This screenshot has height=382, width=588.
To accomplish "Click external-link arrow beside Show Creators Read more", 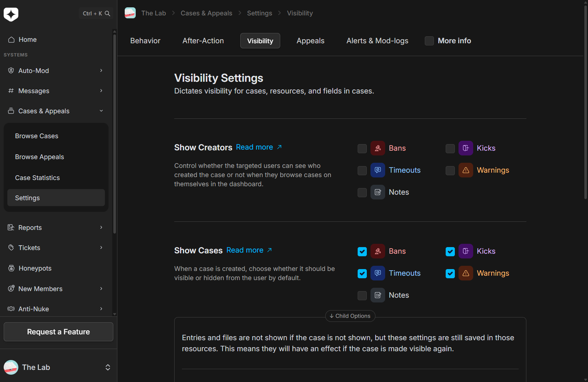I will [279, 147].
